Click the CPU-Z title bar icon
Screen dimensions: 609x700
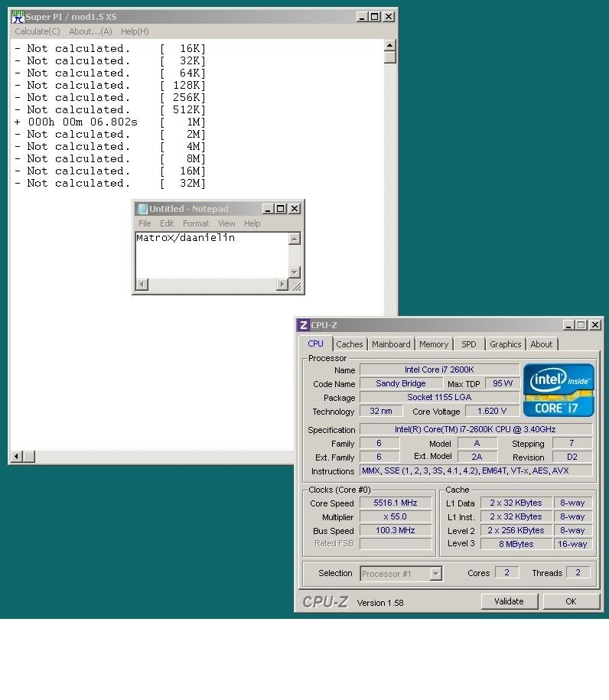[304, 325]
